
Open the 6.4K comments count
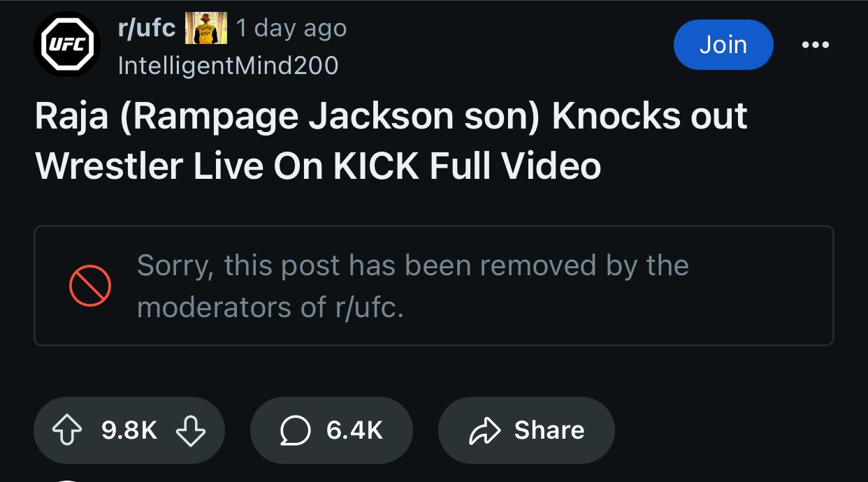pyautogui.click(x=354, y=430)
